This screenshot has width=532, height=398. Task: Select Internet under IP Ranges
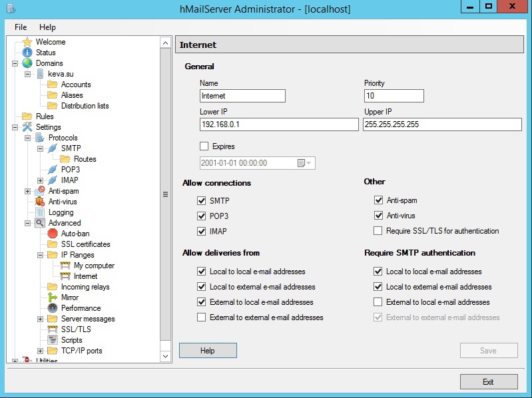(85, 276)
